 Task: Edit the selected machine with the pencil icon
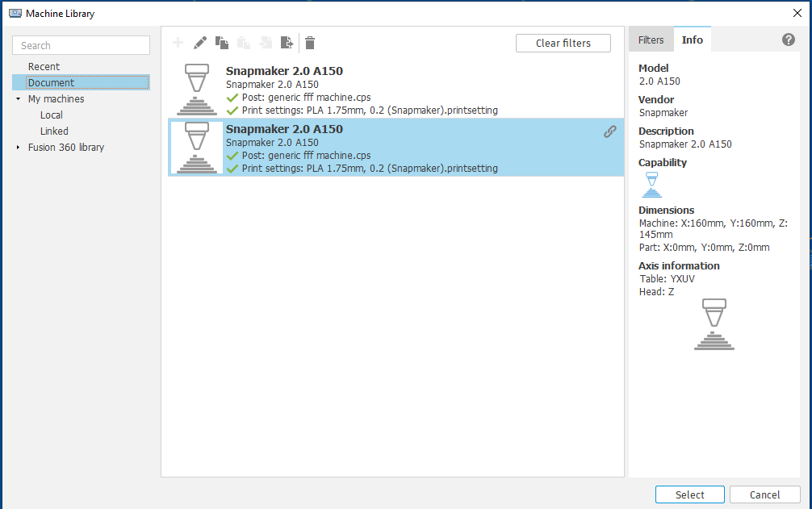click(200, 43)
